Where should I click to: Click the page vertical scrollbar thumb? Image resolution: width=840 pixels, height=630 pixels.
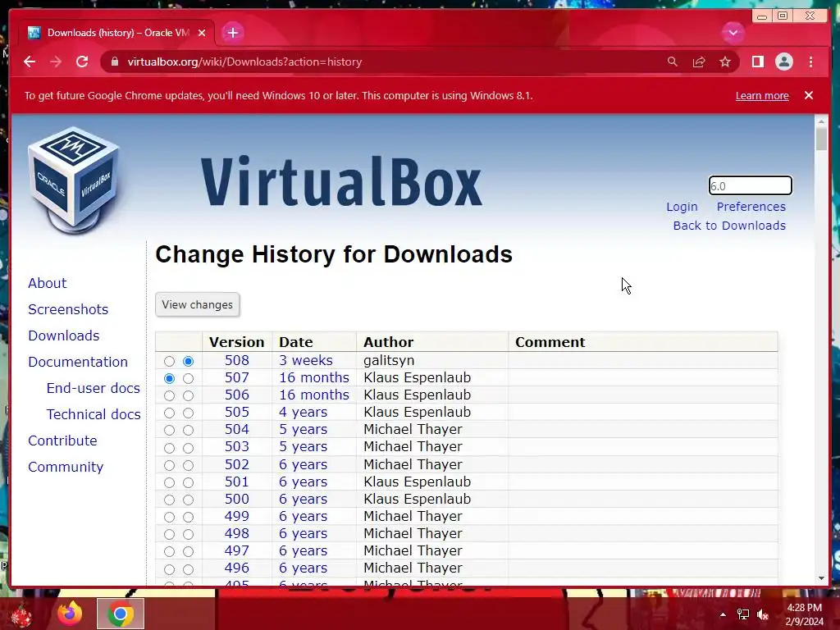click(821, 139)
